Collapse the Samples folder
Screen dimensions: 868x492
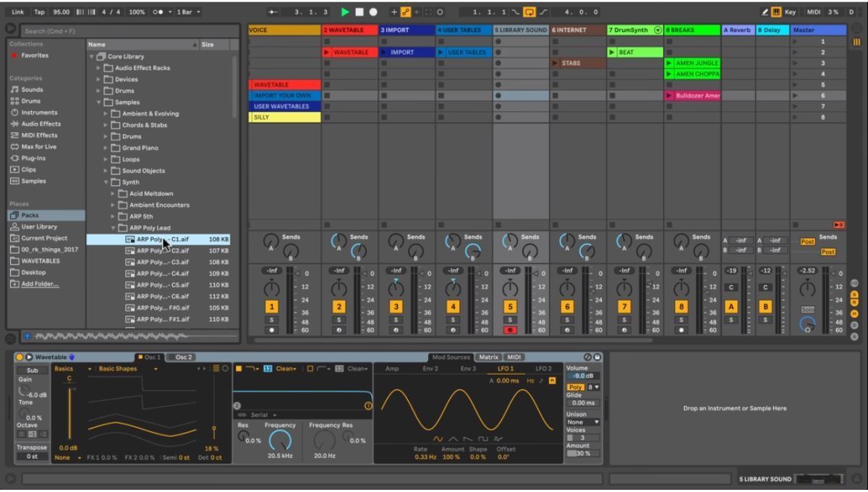[99, 102]
